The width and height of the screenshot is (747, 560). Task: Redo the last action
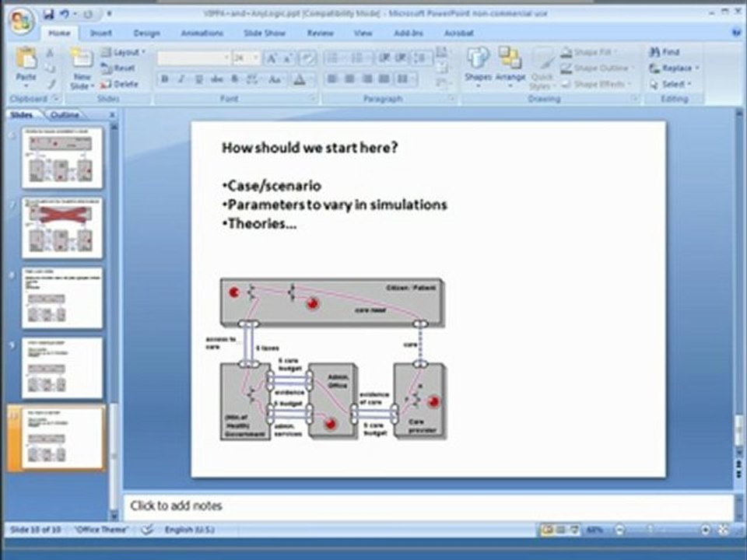[x=88, y=14]
